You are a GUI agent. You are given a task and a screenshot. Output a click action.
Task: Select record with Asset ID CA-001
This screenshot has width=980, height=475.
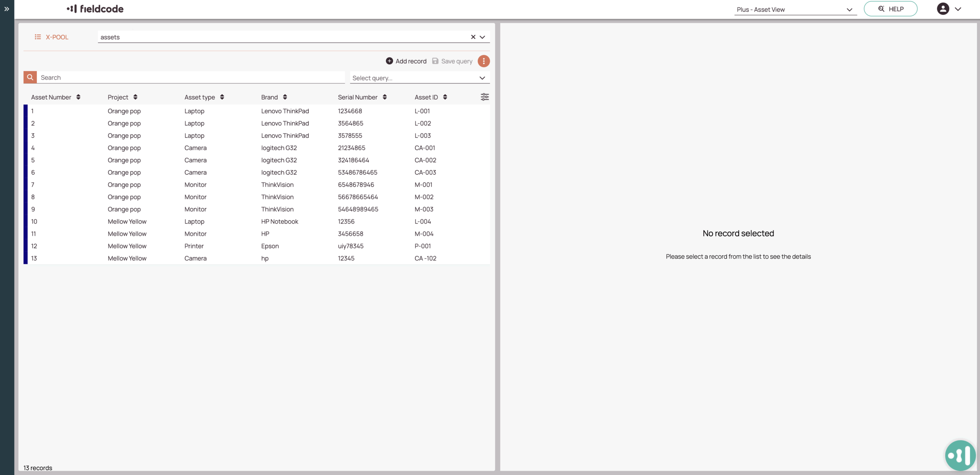(x=256, y=148)
